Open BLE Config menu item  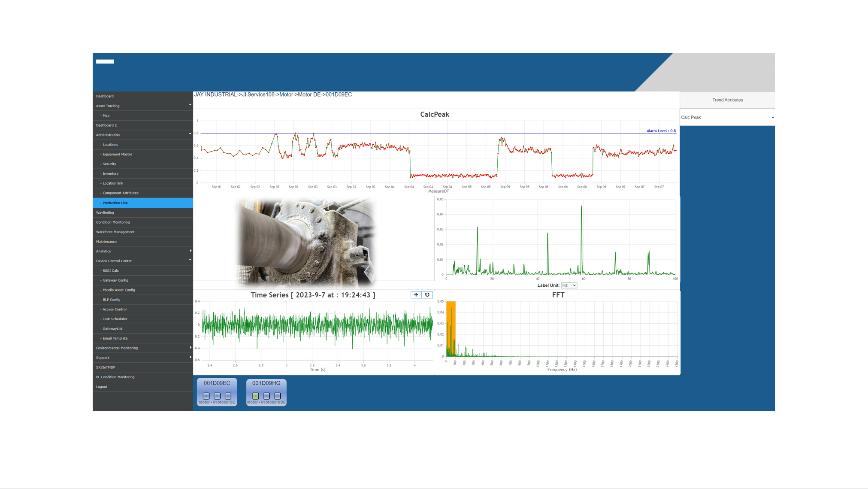pyautogui.click(x=143, y=300)
